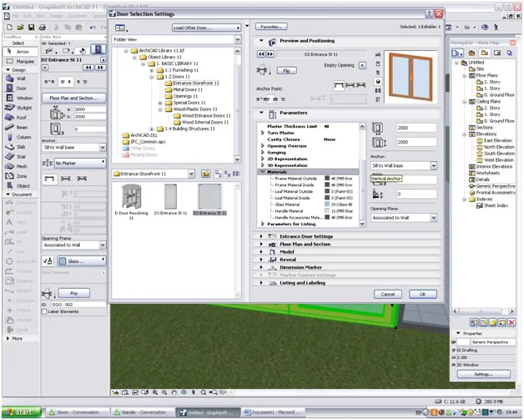Choose the Stair tool
Screen dimensions: 524x420
click(x=20, y=156)
